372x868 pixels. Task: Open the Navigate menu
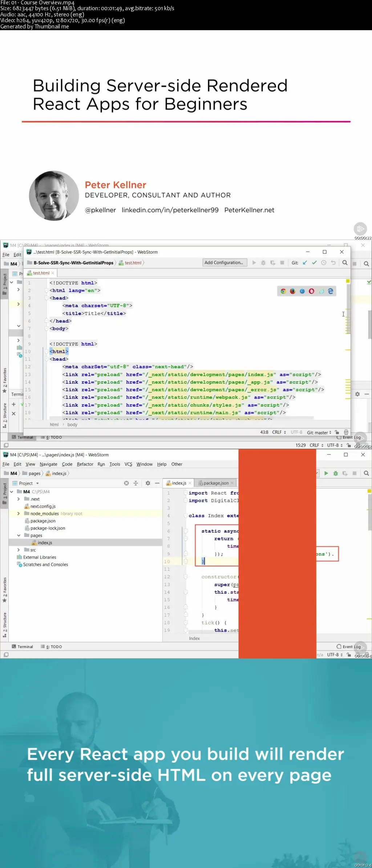[48, 464]
